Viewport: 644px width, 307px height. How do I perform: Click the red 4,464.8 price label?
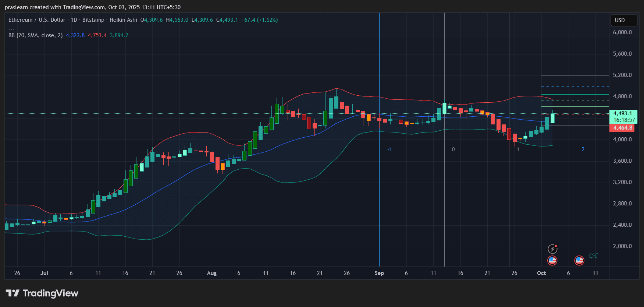click(x=622, y=128)
